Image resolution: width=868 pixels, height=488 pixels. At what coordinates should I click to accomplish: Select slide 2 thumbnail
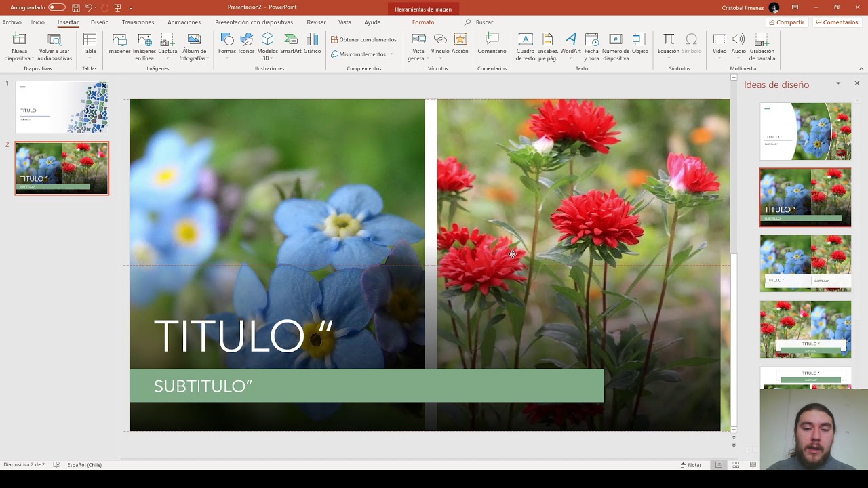tap(62, 168)
